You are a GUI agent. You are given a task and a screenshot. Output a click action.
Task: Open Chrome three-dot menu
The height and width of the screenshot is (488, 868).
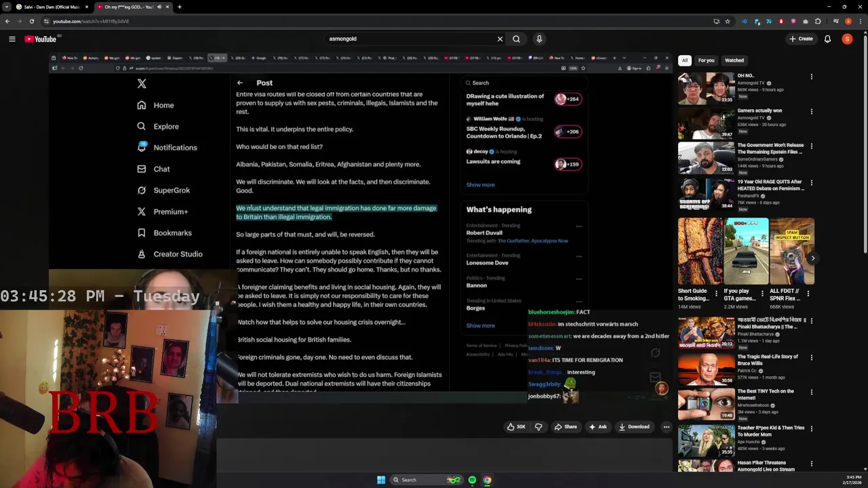click(x=860, y=21)
